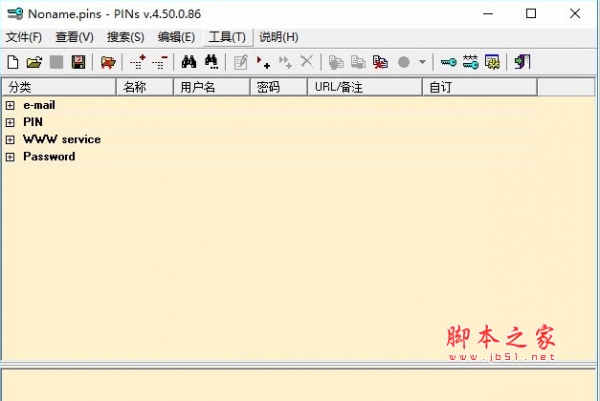Click the binoculars find icon
This screenshot has width=600, height=401.
189,62
